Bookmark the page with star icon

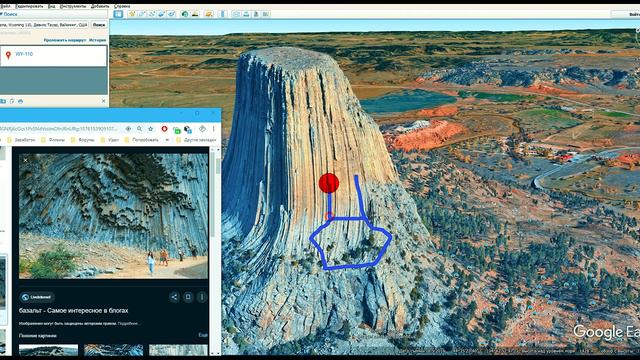(151, 129)
